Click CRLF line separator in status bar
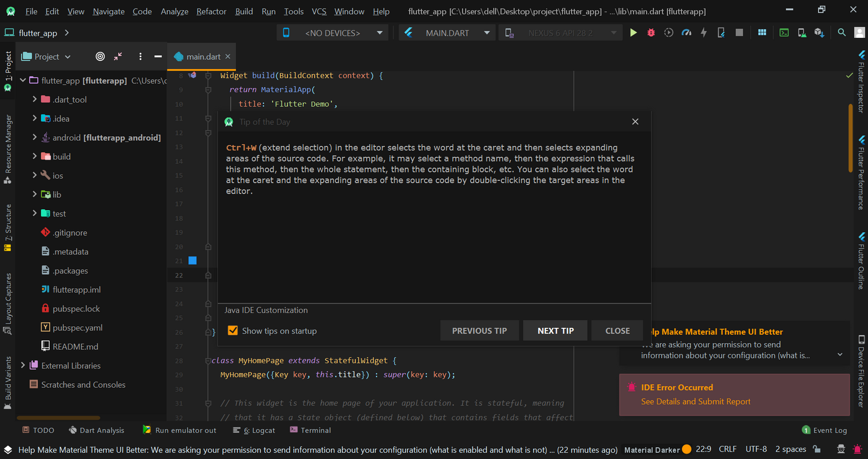The image size is (868, 459). point(727,449)
